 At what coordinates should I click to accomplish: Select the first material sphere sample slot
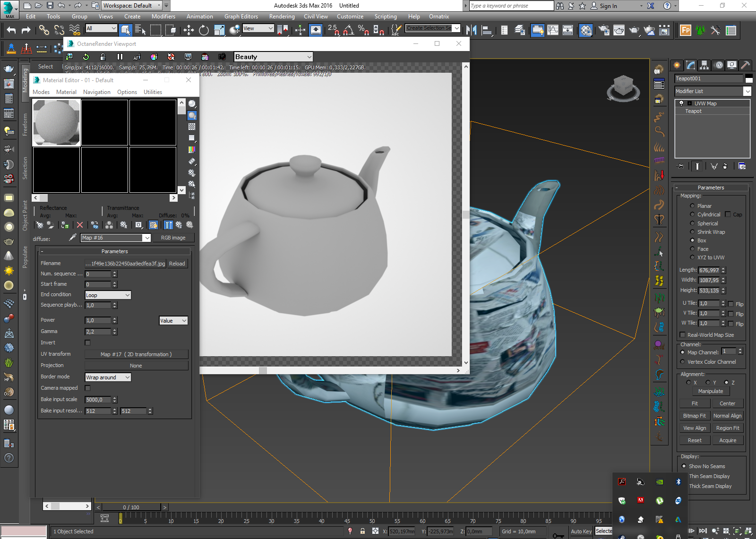(x=56, y=123)
